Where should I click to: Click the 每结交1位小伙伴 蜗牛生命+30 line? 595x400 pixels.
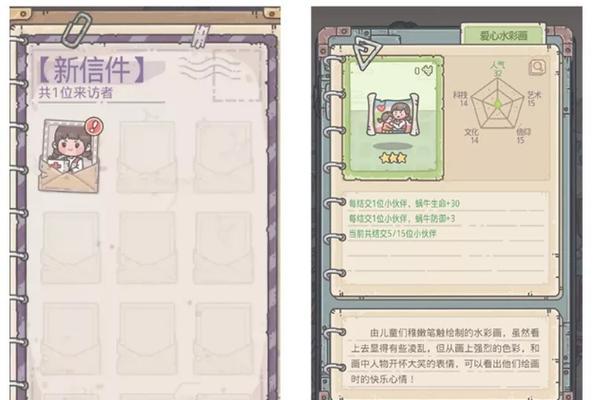click(x=404, y=204)
